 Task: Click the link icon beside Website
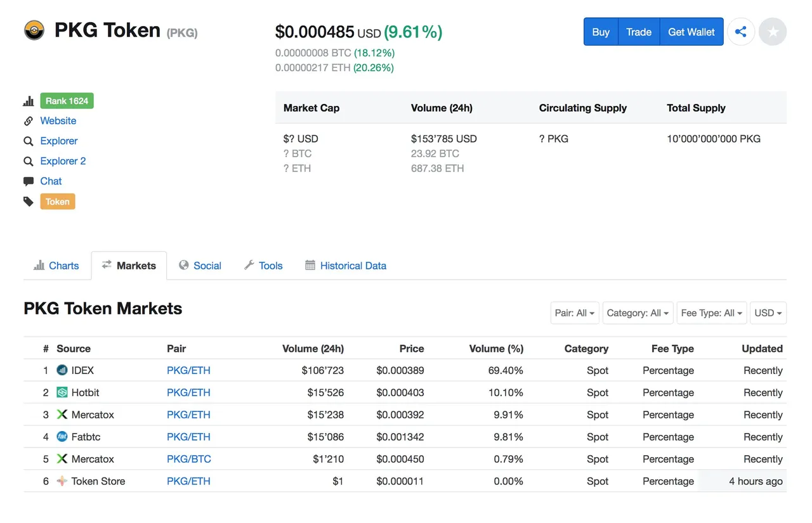pyautogui.click(x=29, y=121)
